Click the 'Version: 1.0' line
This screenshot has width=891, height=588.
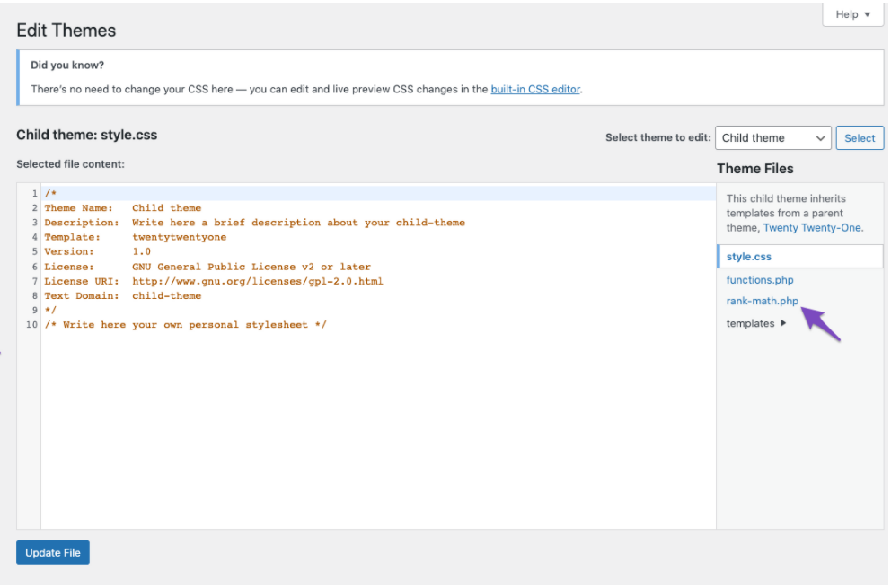[98, 251]
